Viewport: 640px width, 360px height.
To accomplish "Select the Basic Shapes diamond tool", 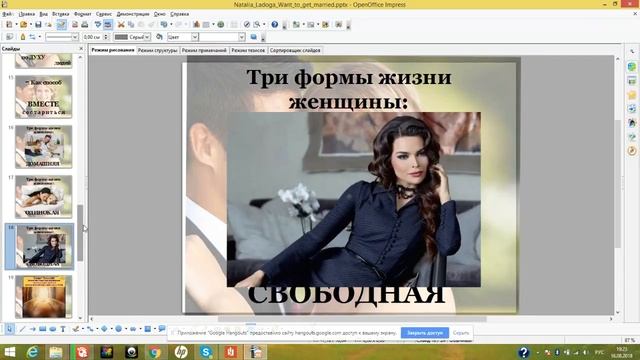I will point(104,329).
